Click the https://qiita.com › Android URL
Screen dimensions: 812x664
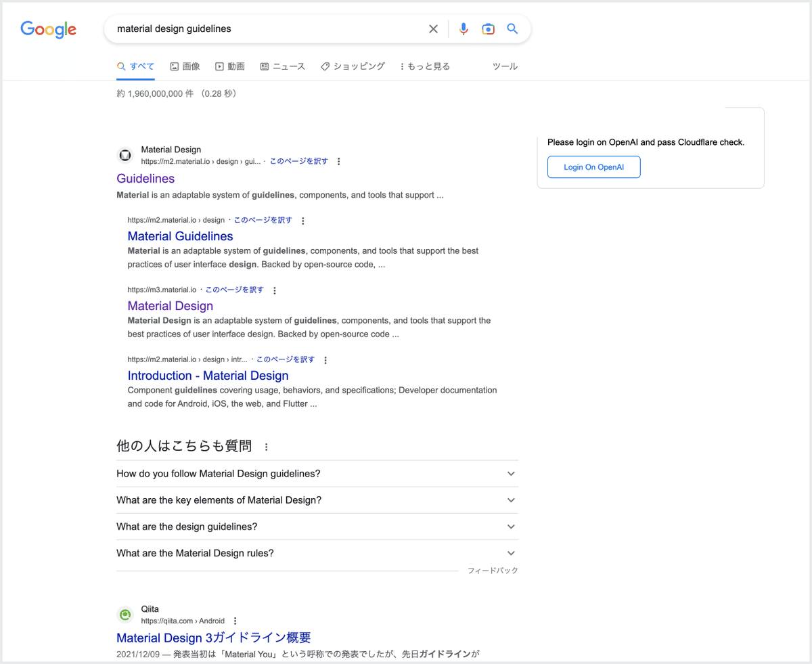183,621
